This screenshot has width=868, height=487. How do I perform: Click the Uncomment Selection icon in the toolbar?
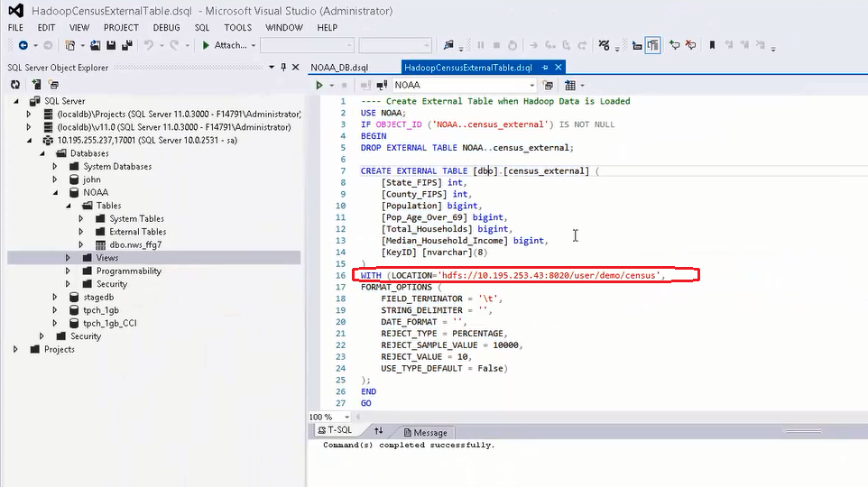[x=690, y=45]
